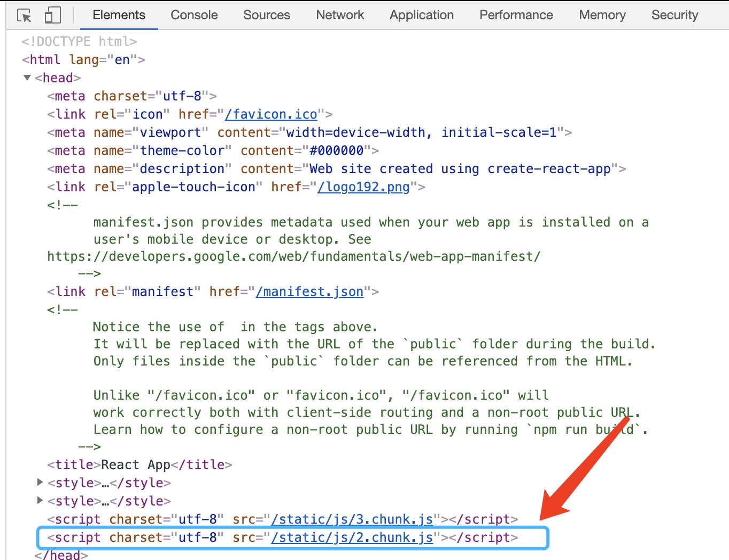The width and height of the screenshot is (729, 560).
Task: Click the "user's mobile device or desktop" line
Action: [232, 239]
